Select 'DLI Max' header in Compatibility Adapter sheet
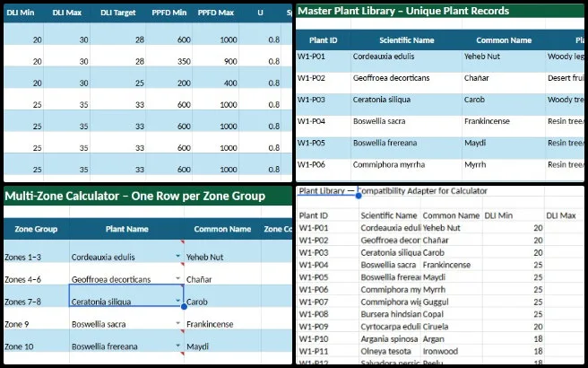Image resolution: width=588 pixels, height=368 pixels. (x=561, y=215)
